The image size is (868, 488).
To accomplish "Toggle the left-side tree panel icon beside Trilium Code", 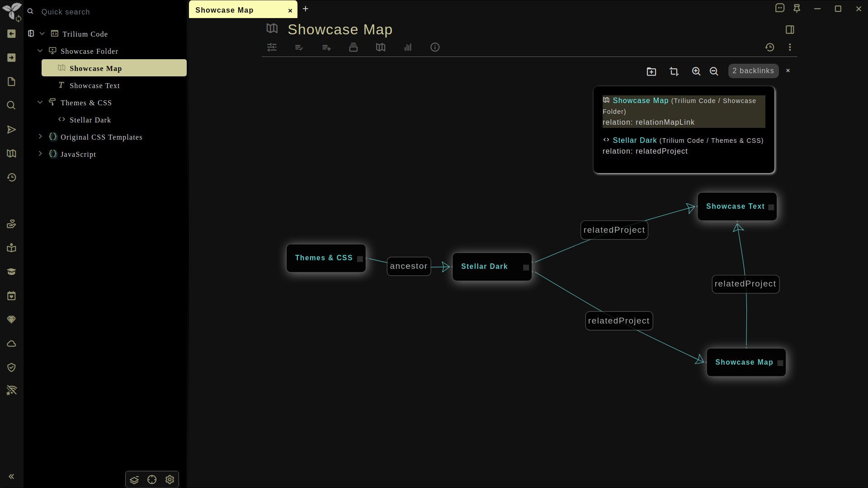I will click(31, 33).
